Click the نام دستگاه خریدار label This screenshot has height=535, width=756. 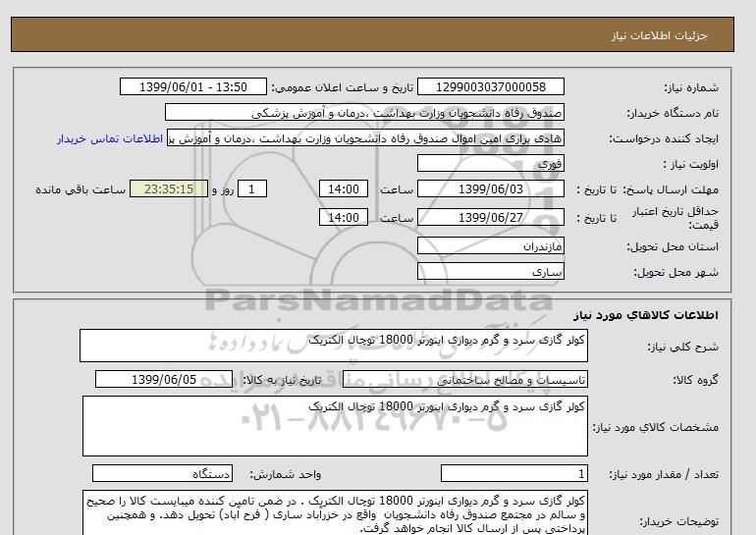tap(673, 113)
